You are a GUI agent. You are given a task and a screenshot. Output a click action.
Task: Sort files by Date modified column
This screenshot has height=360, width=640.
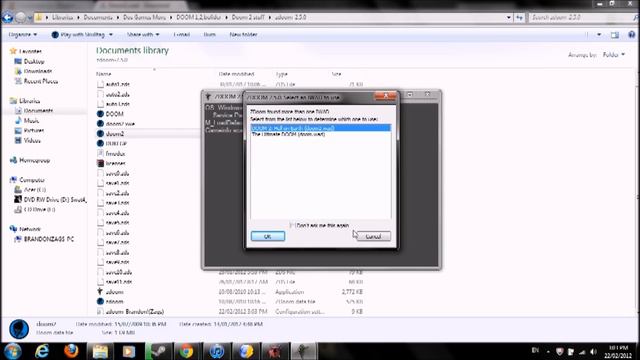point(236,74)
